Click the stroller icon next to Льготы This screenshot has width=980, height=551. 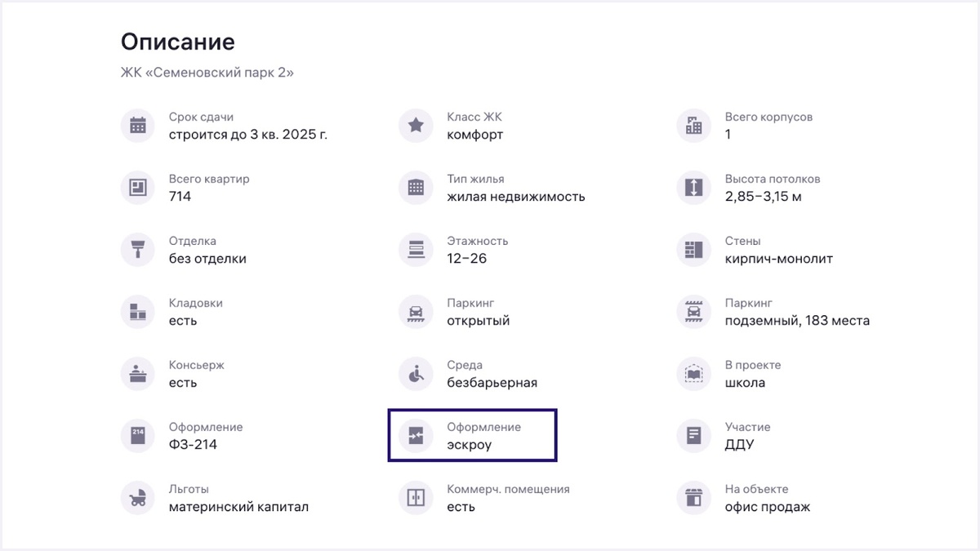tap(137, 498)
